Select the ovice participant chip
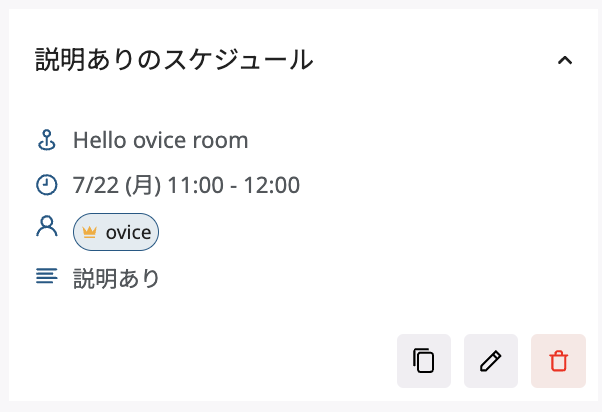The height and width of the screenshot is (412, 602). 116,233
